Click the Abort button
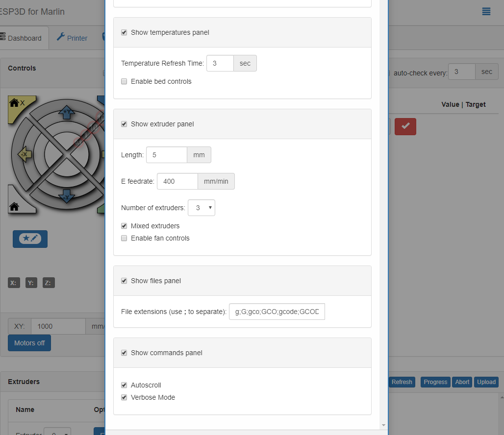This screenshot has width=504, height=435. point(462,382)
